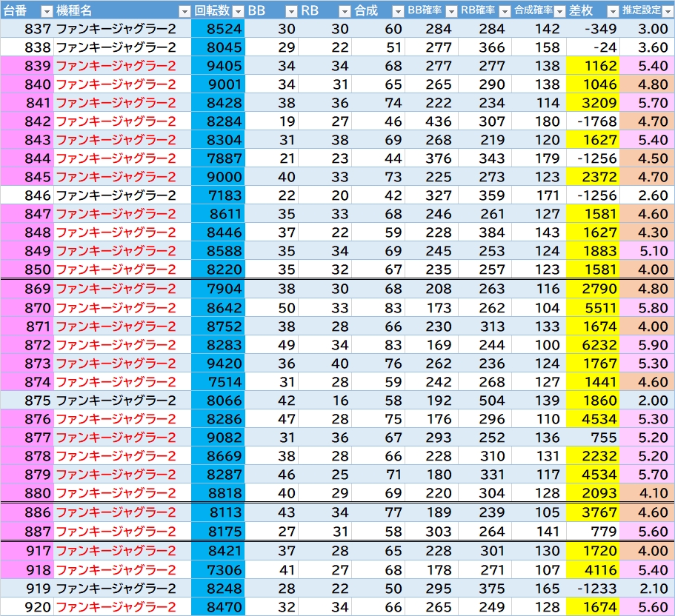Select rotation count cell 7306
The width and height of the screenshot is (675, 616).
[x=218, y=570]
